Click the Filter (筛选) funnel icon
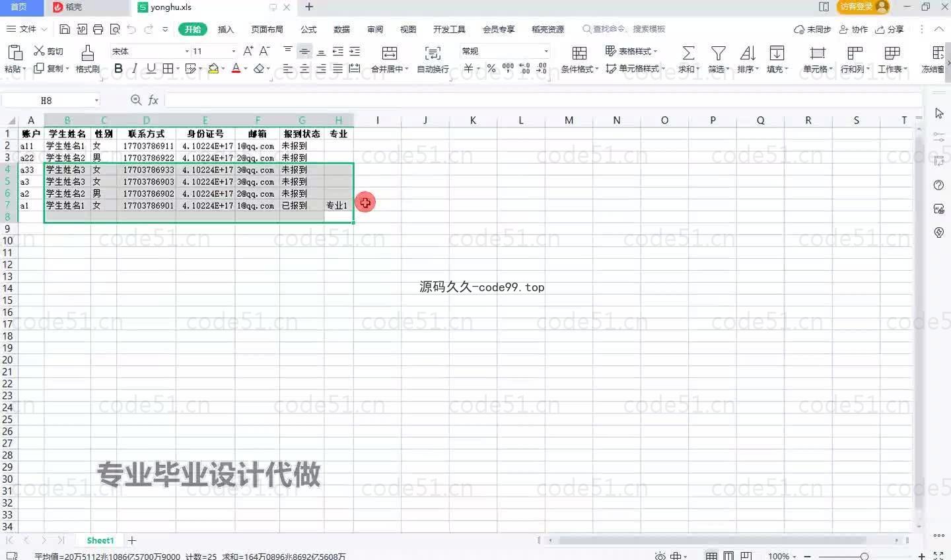 [718, 53]
